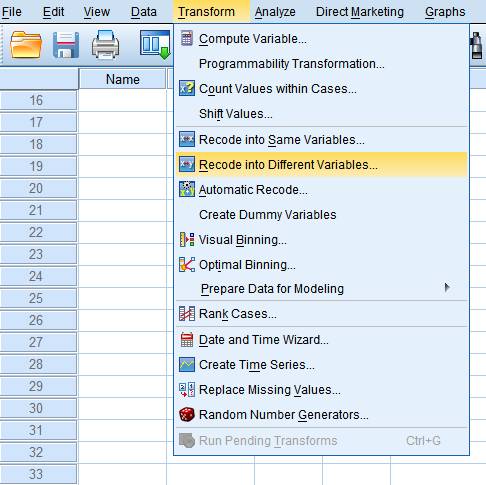Viewport: 486px width, 485px height.
Task: Open the Data menu
Action: [144, 12]
